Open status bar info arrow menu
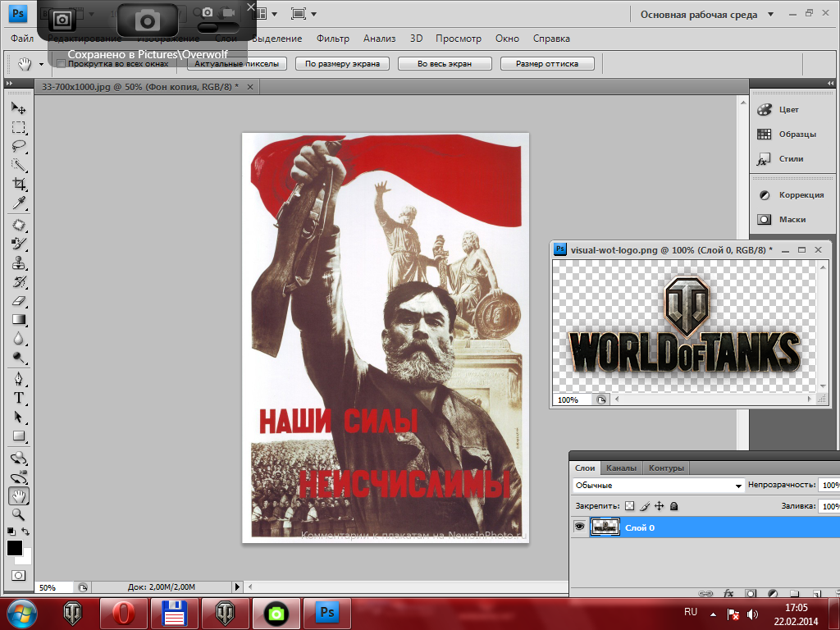This screenshot has width=840, height=630. click(238, 587)
